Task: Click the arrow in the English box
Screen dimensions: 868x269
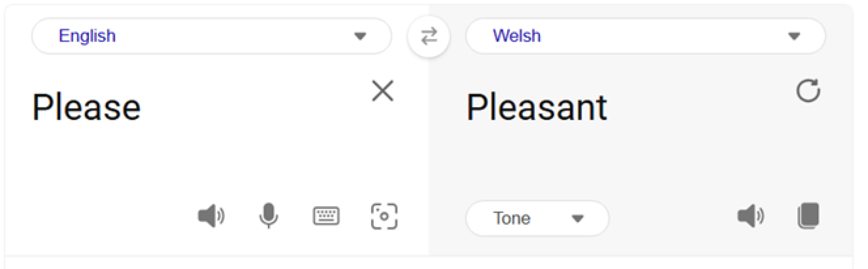Action: [x=360, y=36]
